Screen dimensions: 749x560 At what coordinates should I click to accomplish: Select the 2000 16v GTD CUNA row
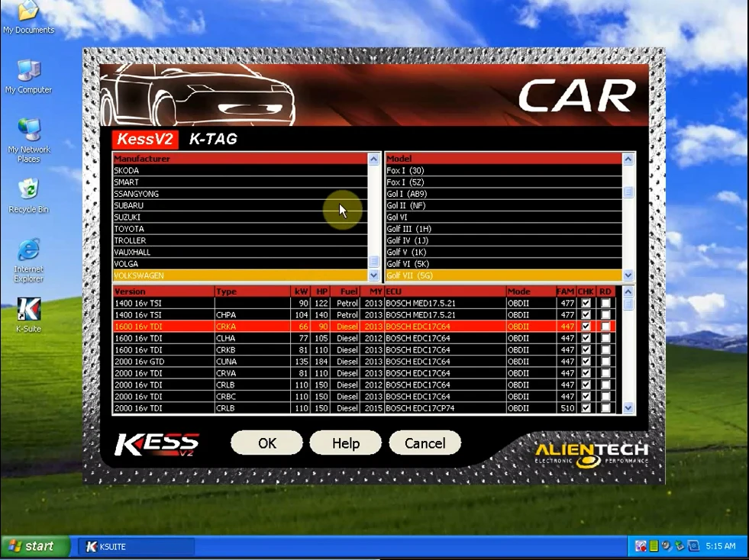click(x=364, y=362)
